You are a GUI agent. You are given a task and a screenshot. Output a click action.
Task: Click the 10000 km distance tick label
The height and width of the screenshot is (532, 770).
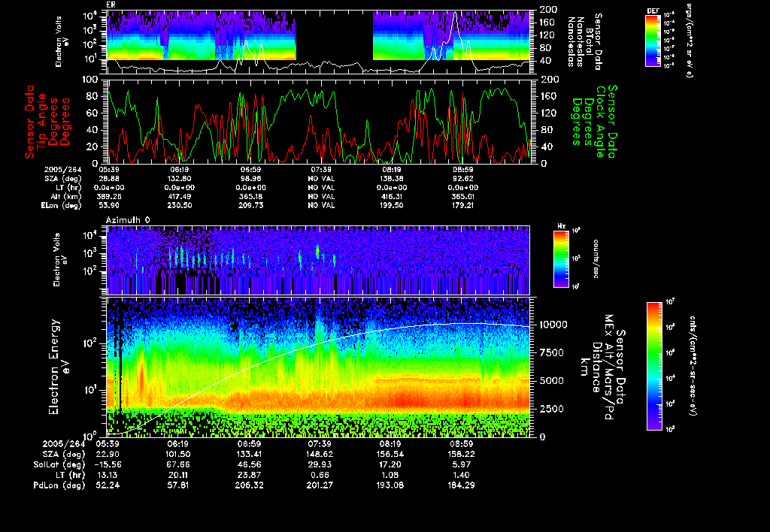click(553, 325)
